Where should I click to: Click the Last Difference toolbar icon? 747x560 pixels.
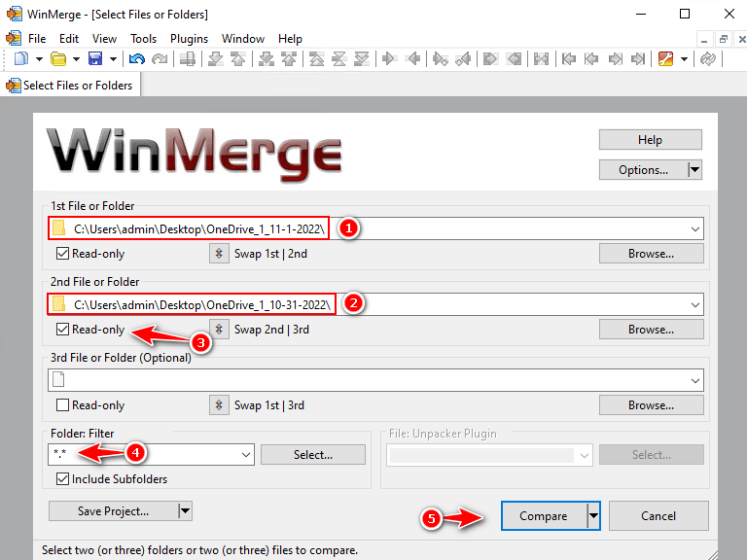tap(362, 59)
